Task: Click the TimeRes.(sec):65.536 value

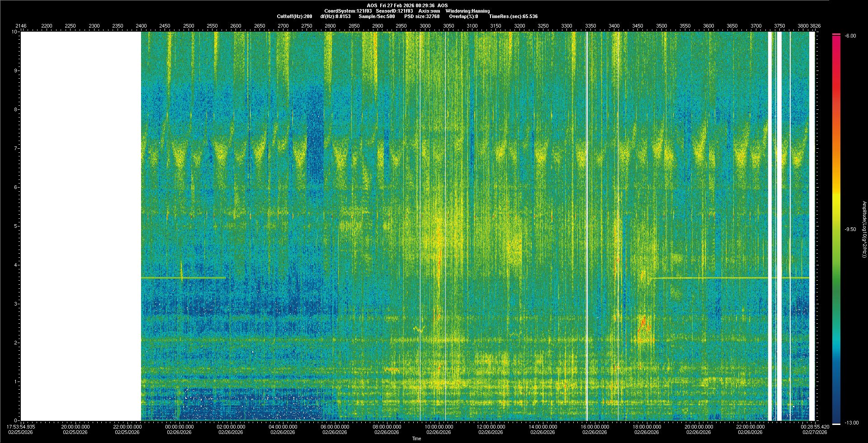Action: 513,16
